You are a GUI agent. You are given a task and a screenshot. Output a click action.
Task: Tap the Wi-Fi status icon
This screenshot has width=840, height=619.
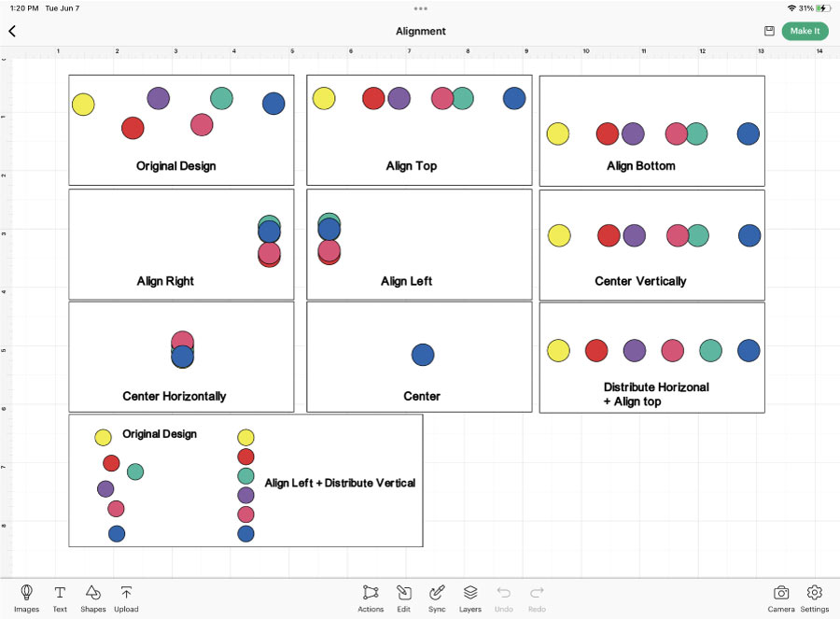point(791,8)
